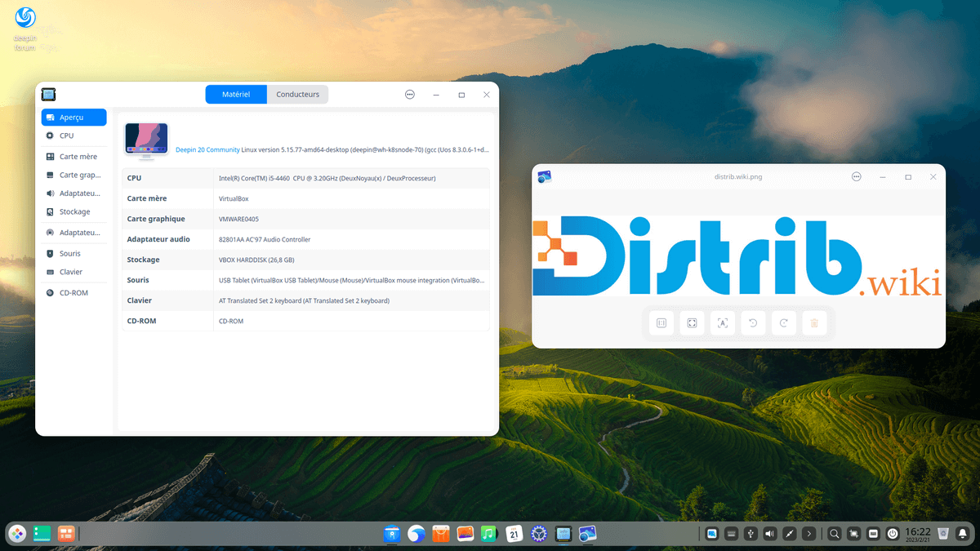The height and width of the screenshot is (551, 980).
Task: Display the image at 1:1 size
Action: pyautogui.click(x=661, y=322)
